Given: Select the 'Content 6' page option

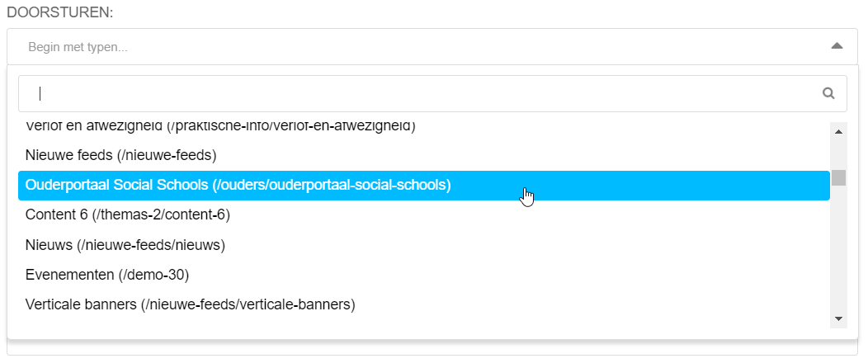Looking at the screenshot, I should 127,214.
